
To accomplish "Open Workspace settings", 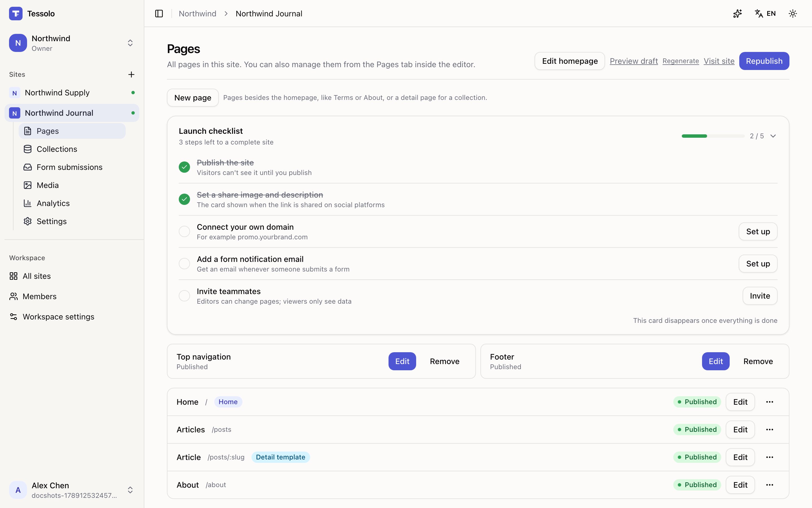I will coord(72,316).
